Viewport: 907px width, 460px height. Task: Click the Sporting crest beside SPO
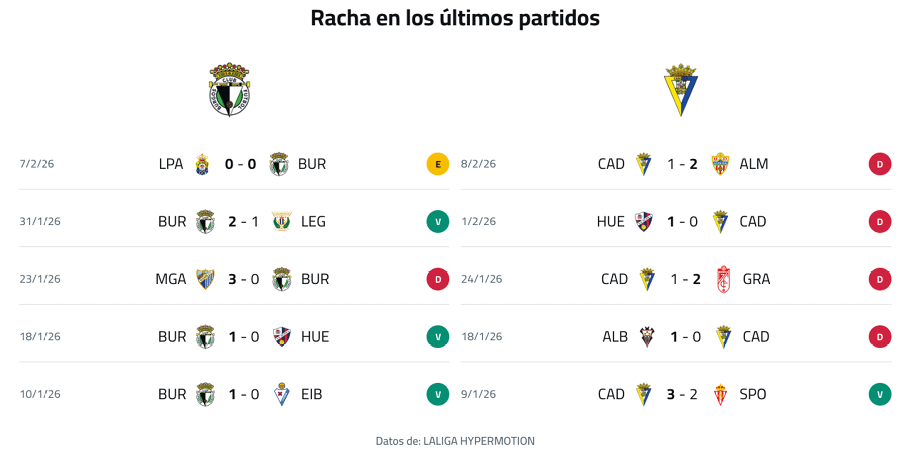[721, 394]
